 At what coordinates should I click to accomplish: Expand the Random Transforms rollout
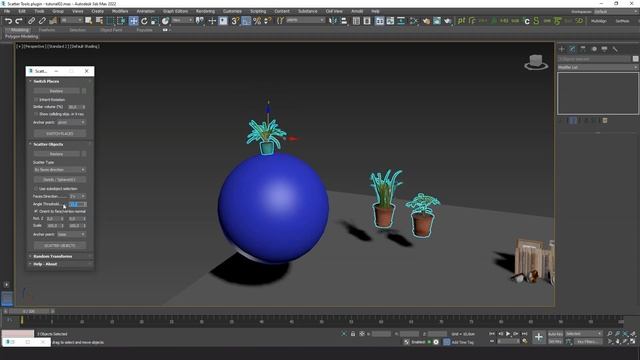(x=53, y=256)
